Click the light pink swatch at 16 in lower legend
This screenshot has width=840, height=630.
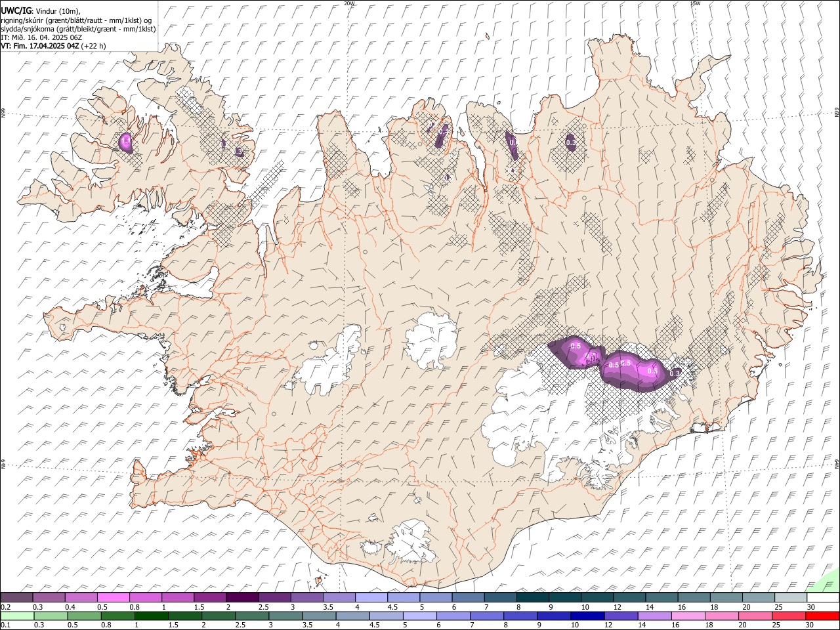(688, 616)
